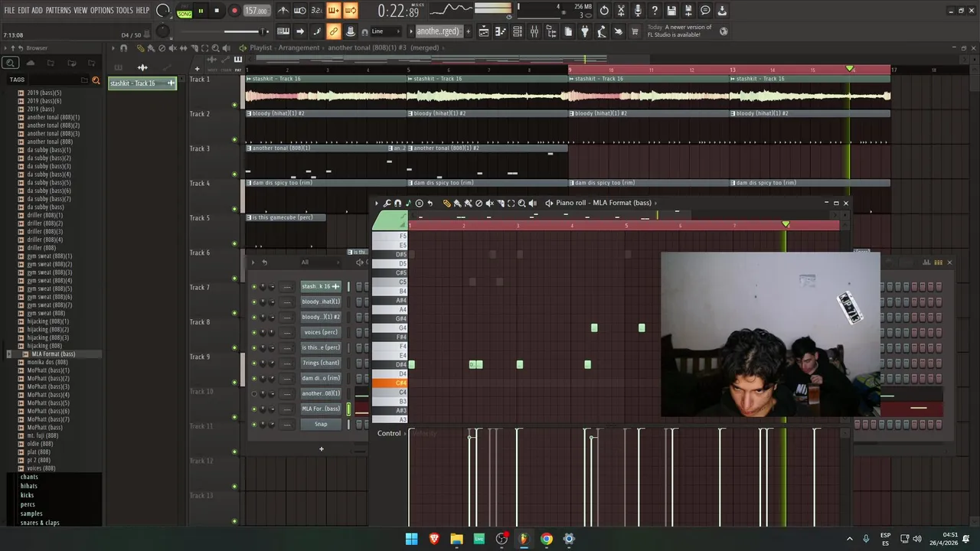
Task: Open the PATTERNS menu
Action: (x=58, y=11)
